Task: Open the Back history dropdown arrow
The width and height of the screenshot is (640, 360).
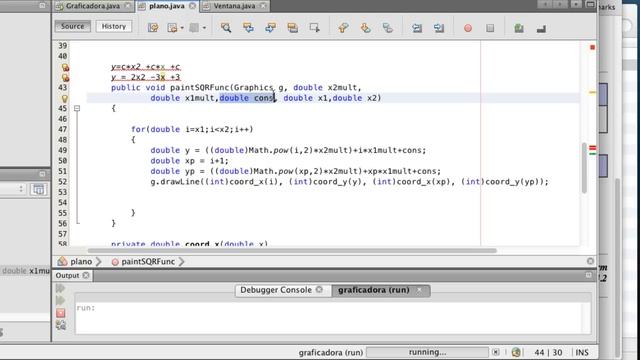Action: pyautogui.click(x=182, y=28)
